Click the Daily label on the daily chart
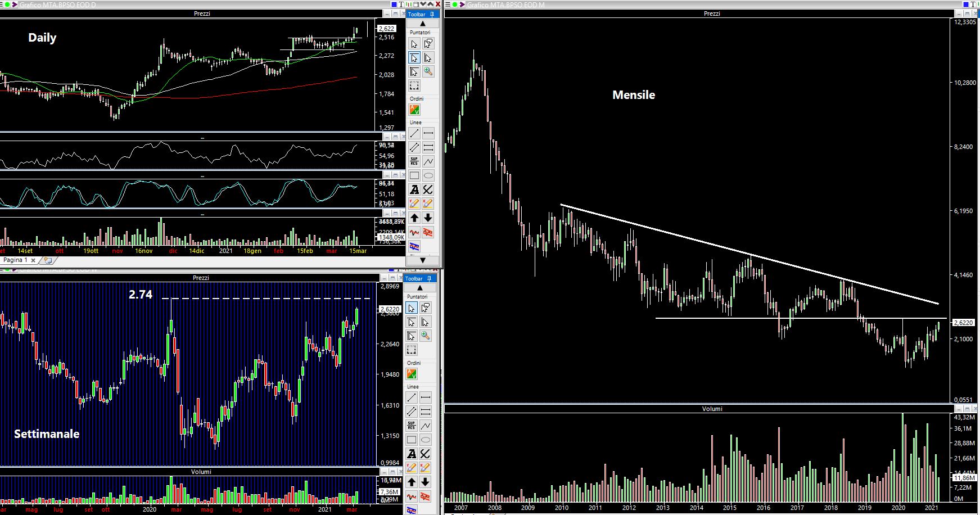980x515 pixels. click(x=42, y=38)
